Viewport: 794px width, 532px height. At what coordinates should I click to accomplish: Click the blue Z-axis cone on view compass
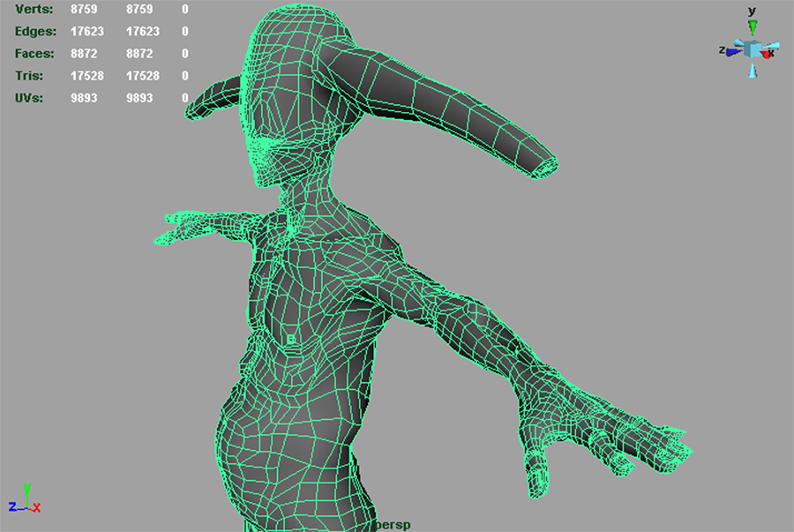point(732,51)
